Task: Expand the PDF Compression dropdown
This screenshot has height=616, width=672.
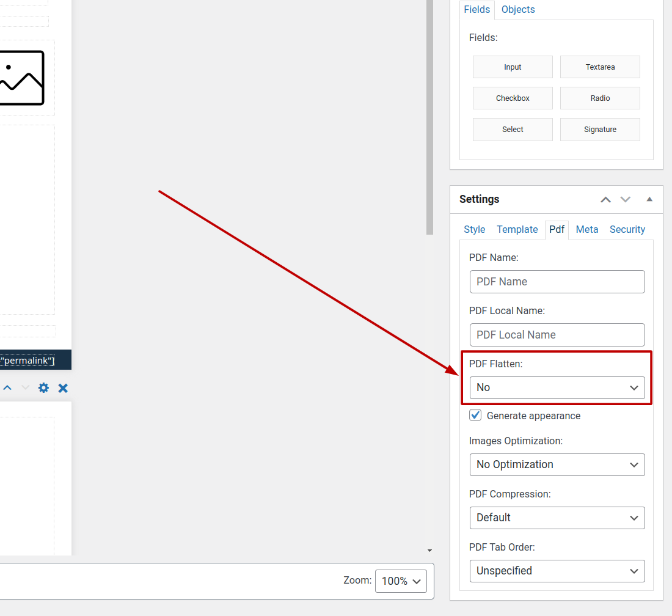Action: click(x=557, y=518)
